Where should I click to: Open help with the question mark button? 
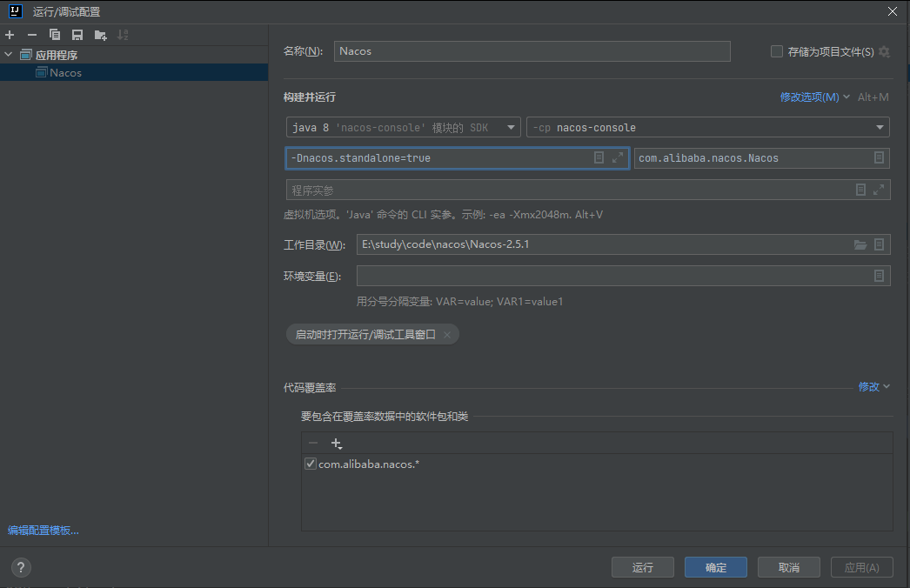click(x=21, y=568)
